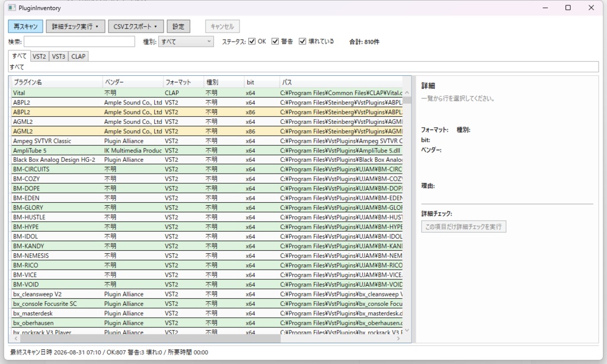Open the 詳細チェック実行 dropdown button
The image size is (607, 364).
tap(75, 26)
